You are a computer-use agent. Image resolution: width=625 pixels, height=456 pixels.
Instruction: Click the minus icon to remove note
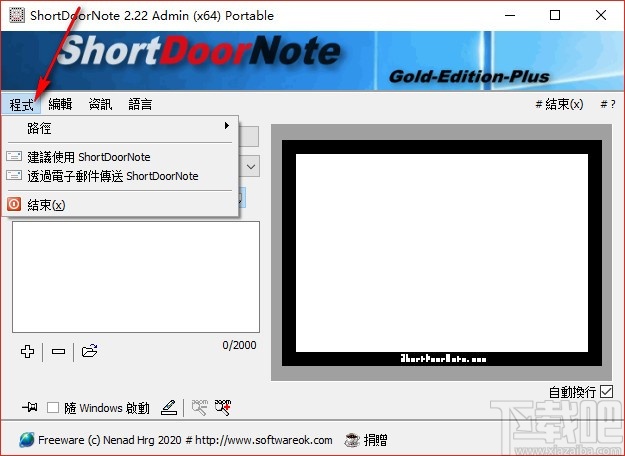point(58,351)
